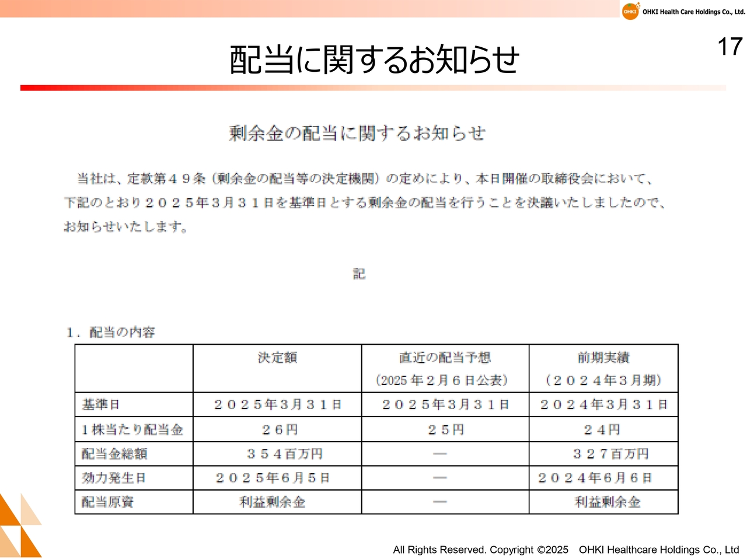Viewport: 747px width, 560px height.
Task: Click the 24円 cell
Action: (602, 430)
